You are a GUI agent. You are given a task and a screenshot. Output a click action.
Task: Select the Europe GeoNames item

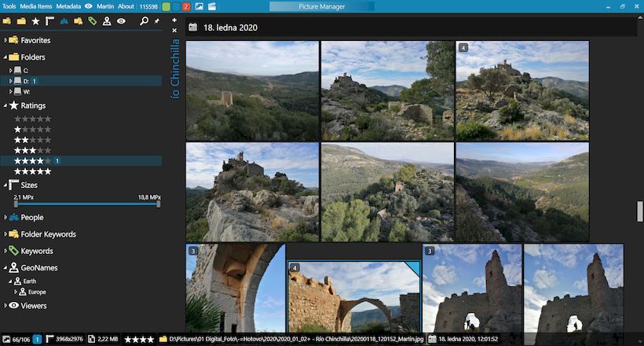(x=37, y=292)
